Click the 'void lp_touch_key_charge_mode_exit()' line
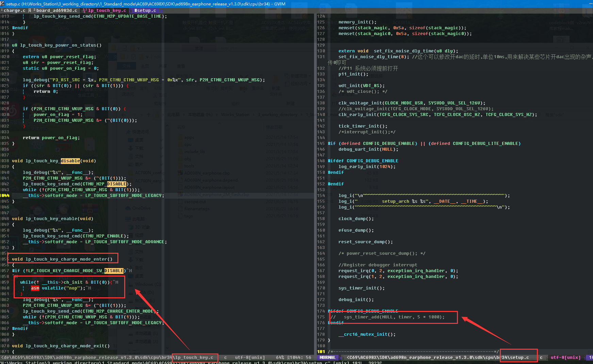This screenshot has height=364, width=593. pyautogui.click(x=61, y=346)
